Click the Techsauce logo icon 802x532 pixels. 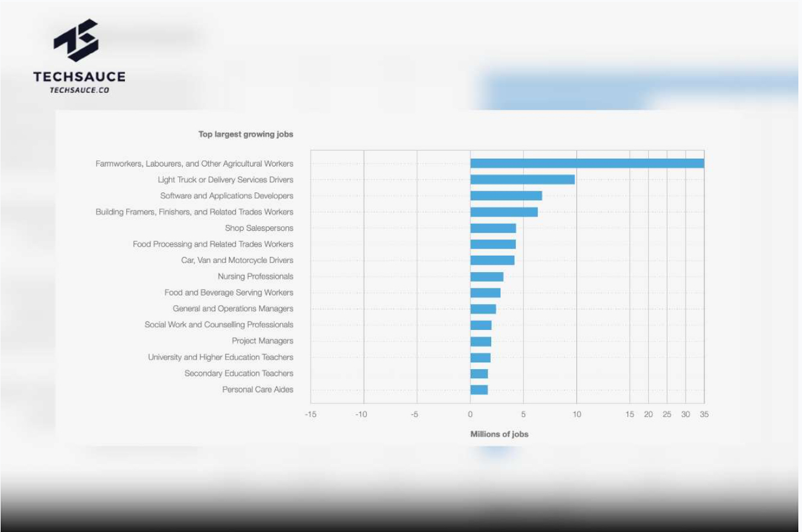coord(75,40)
